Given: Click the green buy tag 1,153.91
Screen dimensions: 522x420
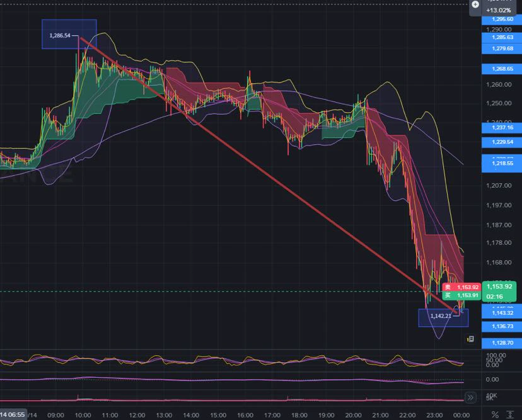Looking at the screenshot, I should click(461, 295).
